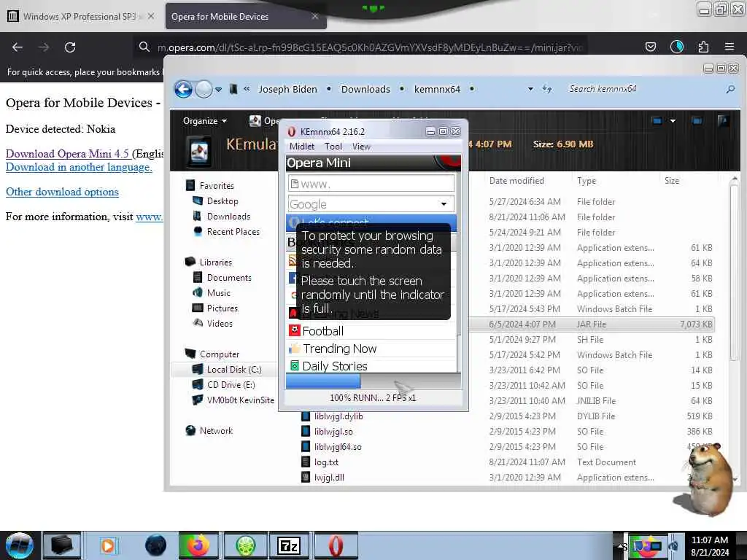
Task: Open Favorites in navigation pane
Action: (x=217, y=186)
